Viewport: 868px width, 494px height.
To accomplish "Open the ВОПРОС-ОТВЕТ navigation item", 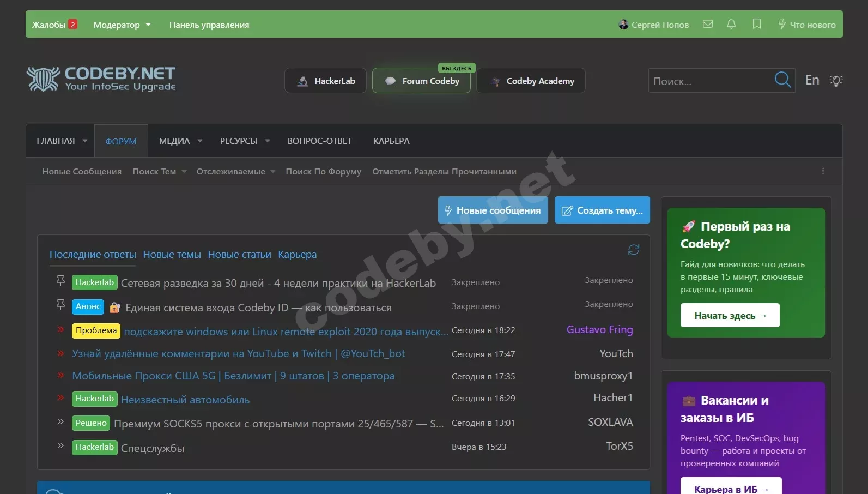I will [320, 141].
